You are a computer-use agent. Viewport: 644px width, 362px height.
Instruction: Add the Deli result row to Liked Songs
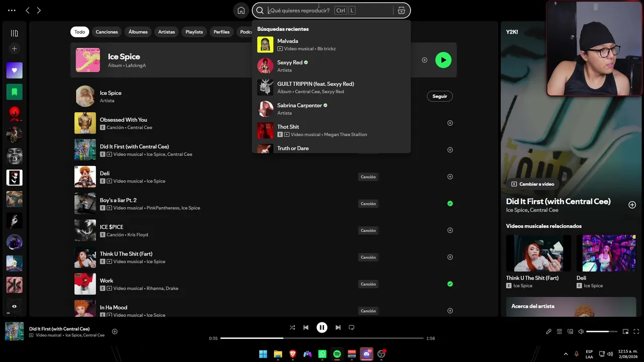coord(450,176)
